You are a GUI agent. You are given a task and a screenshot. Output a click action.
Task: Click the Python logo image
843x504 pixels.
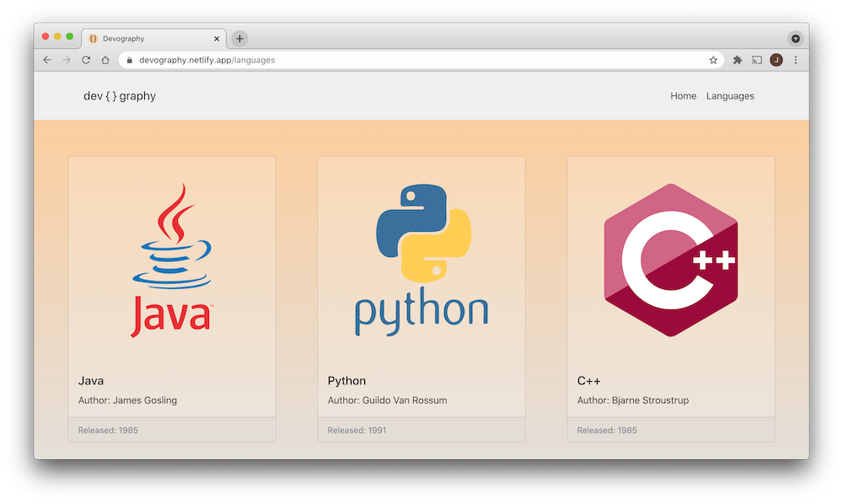(421, 260)
